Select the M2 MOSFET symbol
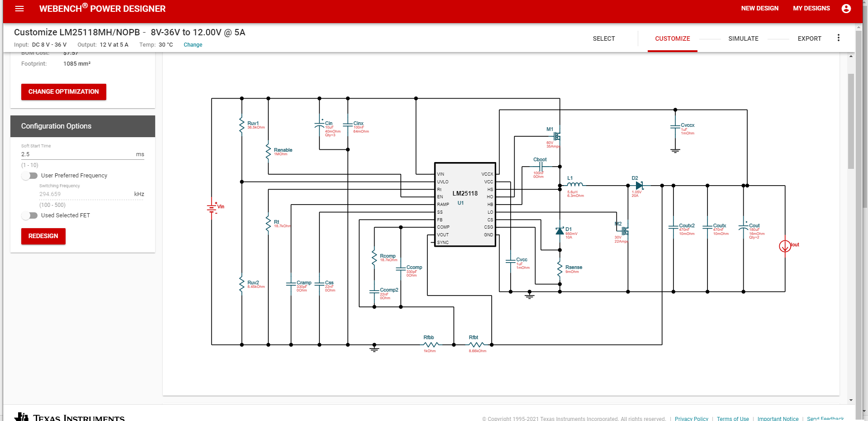This screenshot has width=868, height=421. 625,231
